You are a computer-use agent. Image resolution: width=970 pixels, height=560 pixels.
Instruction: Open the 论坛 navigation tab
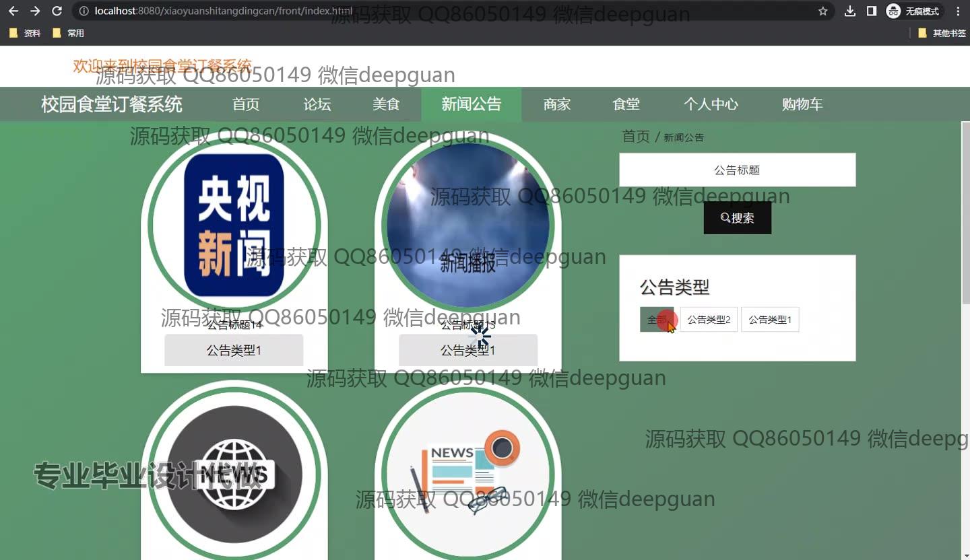coord(317,104)
